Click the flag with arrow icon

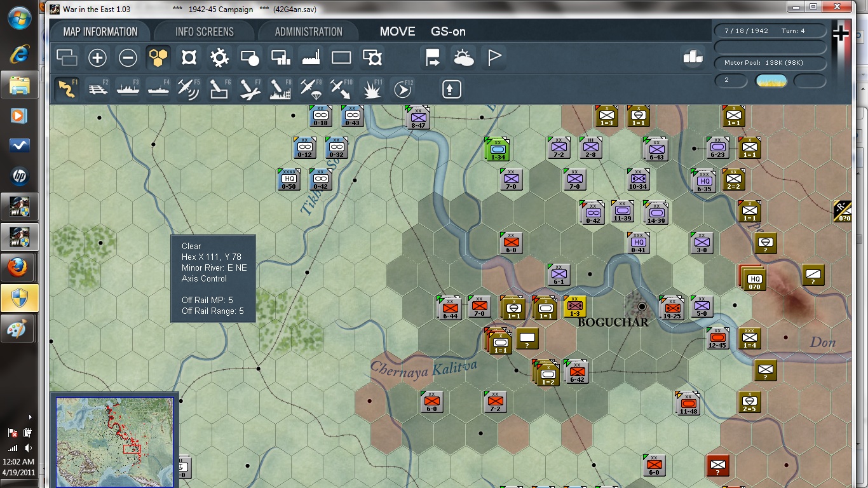point(433,58)
